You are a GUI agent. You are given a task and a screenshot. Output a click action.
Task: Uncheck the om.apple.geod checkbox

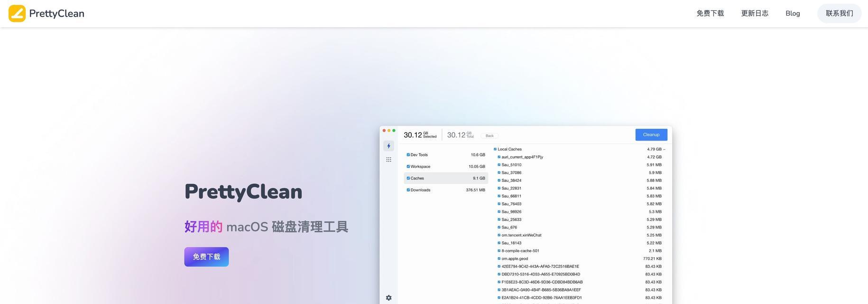tap(499, 259)
